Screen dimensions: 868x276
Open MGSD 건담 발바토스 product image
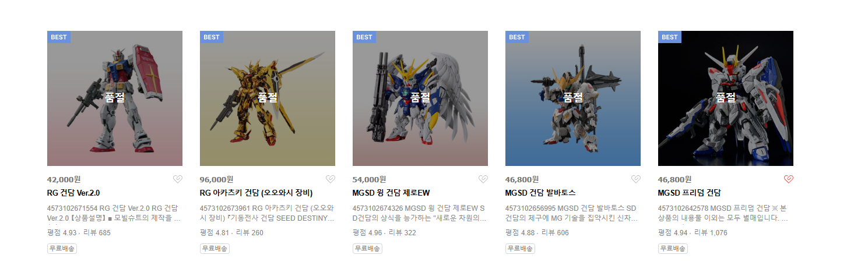click(573, 98)
